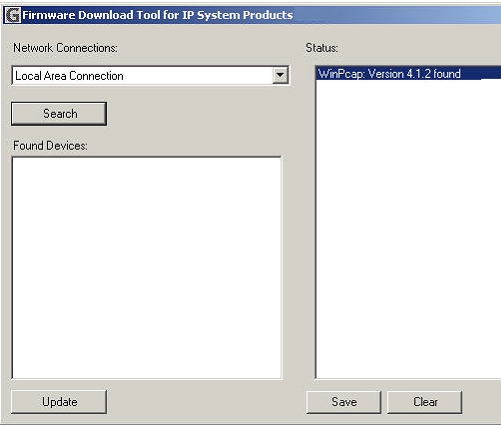501x425 pixels.
Task: Click the G application icon in title bar
Action: pos(13,15)
